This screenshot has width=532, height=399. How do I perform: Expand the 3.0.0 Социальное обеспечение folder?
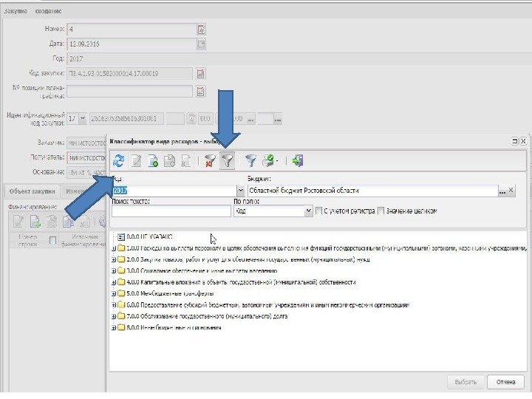114,271
